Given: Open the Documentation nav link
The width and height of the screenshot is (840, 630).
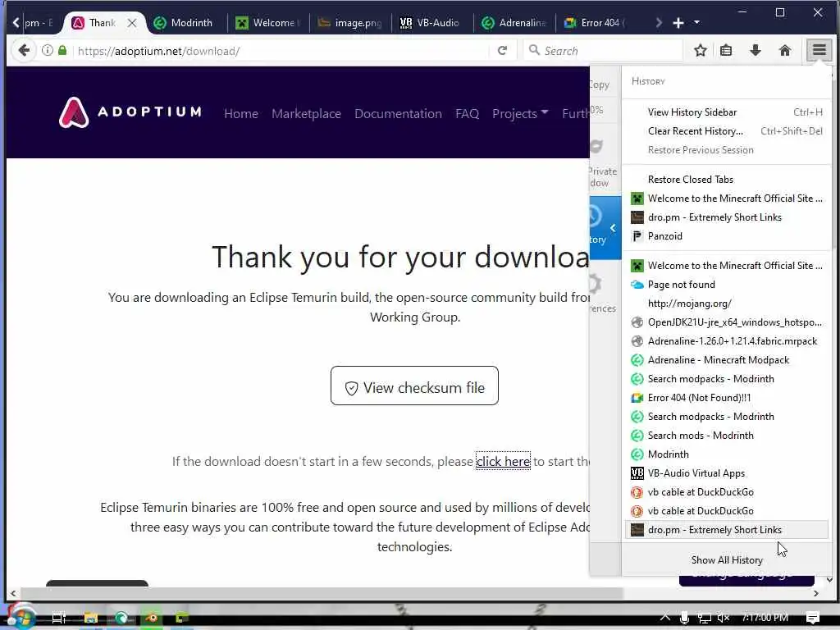Looking at the screenshot, I should pos(398,113).
